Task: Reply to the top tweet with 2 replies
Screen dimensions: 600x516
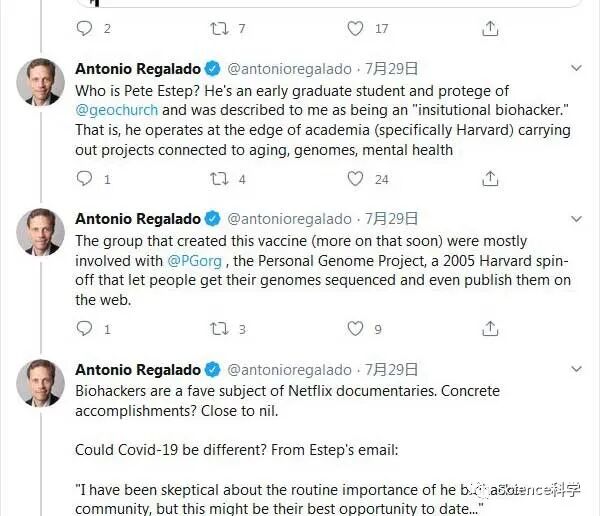Action: (86, 28)
